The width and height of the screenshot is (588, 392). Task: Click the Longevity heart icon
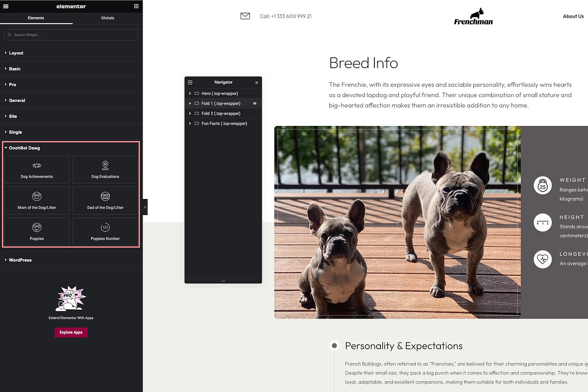click(542, 259)
